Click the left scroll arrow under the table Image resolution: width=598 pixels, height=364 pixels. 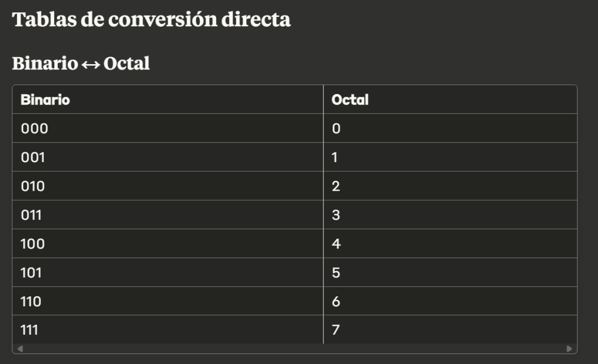coord(20,349)
